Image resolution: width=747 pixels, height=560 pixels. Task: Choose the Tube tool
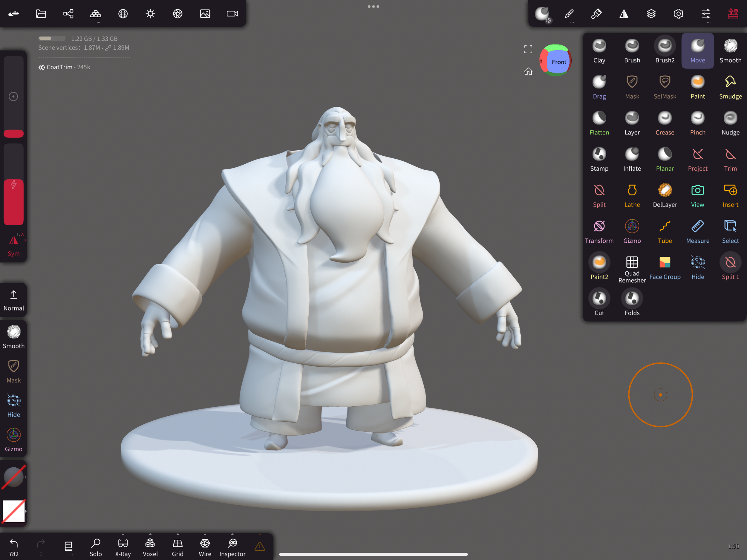tap(665, 231)
